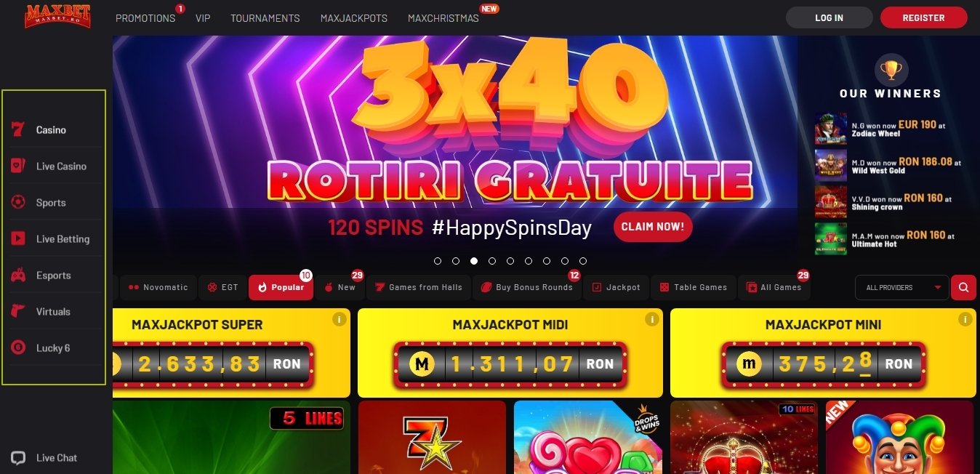Switch to the Table Games tab

point(693,287)
